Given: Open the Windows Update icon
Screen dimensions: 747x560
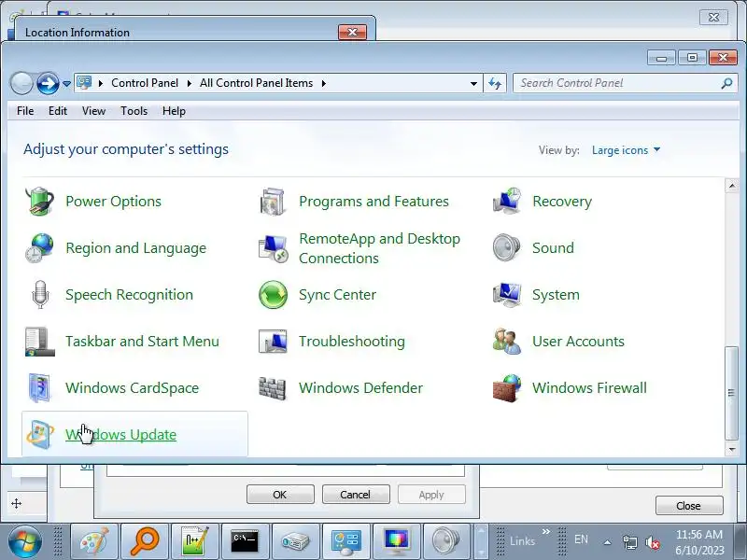Looking at the screenshot, I should (x=39, y=435).
